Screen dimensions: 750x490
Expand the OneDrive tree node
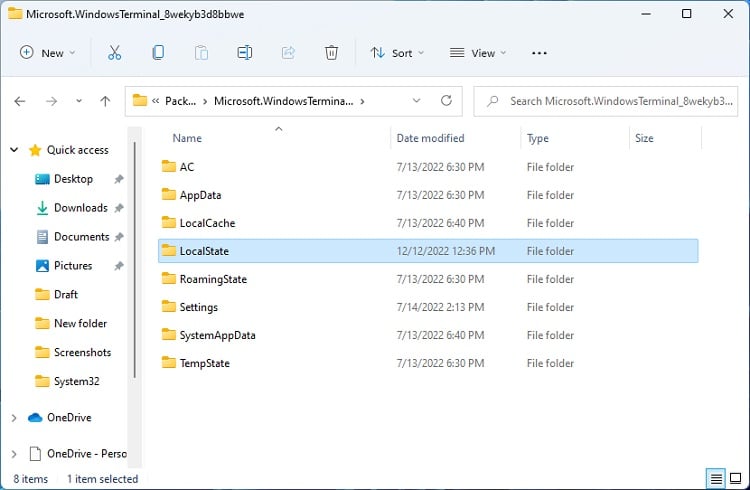[14, 418]
